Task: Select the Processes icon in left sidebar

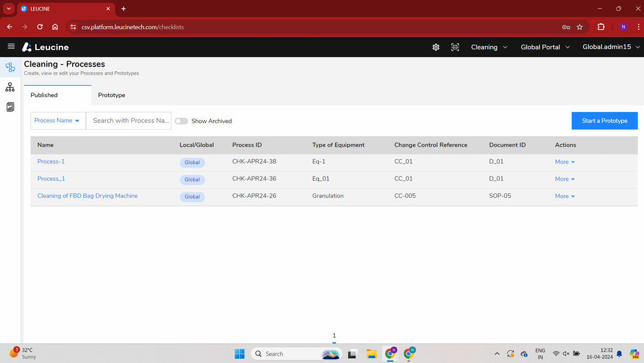Action: 10,67
